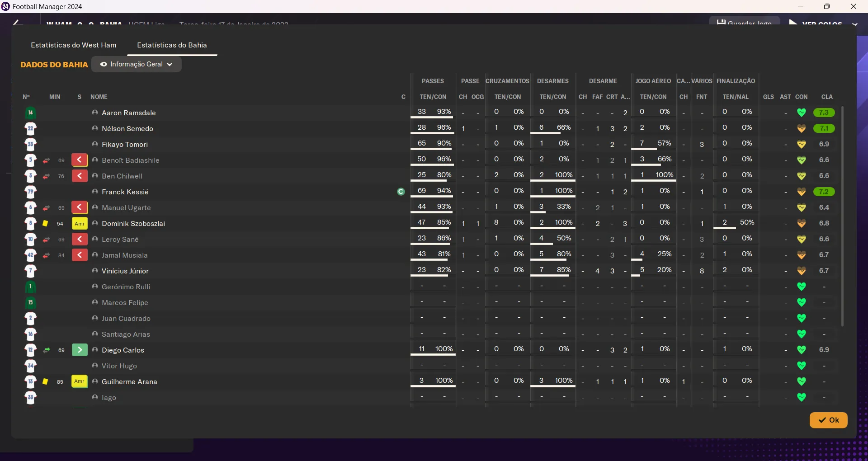Click the red substitution badge for Leroy Sané
Image resolution: width=868 pixels, height=461 pixels.
click(x=80, y=239)
